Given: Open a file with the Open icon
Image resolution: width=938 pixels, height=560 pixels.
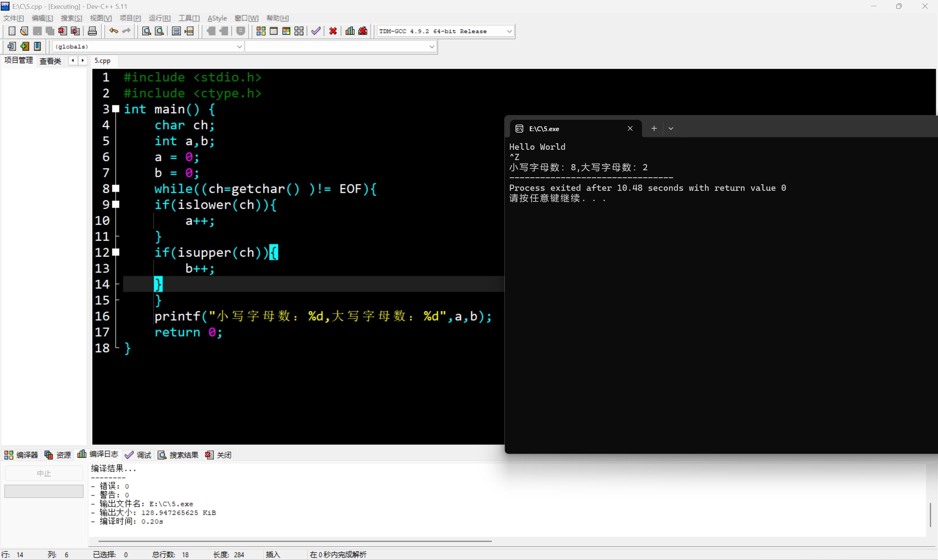Looking at the screenshot, I should pos(24,31).
